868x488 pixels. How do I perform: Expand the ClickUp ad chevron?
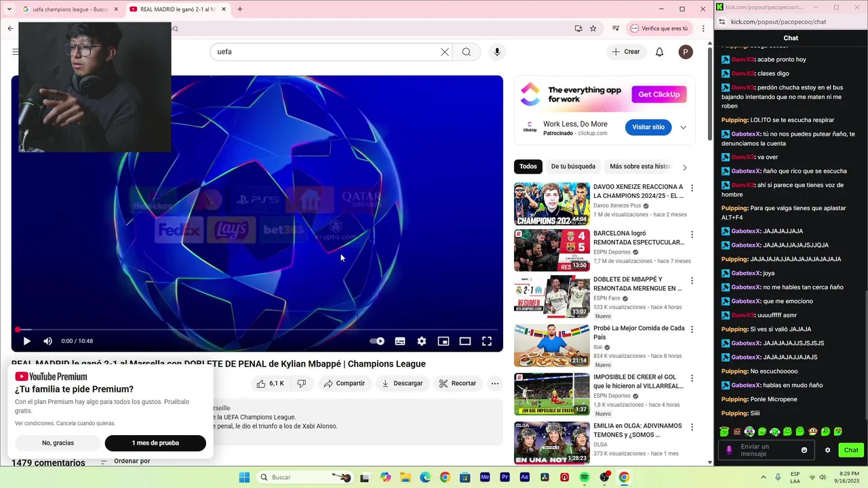[x=683, y=127]
